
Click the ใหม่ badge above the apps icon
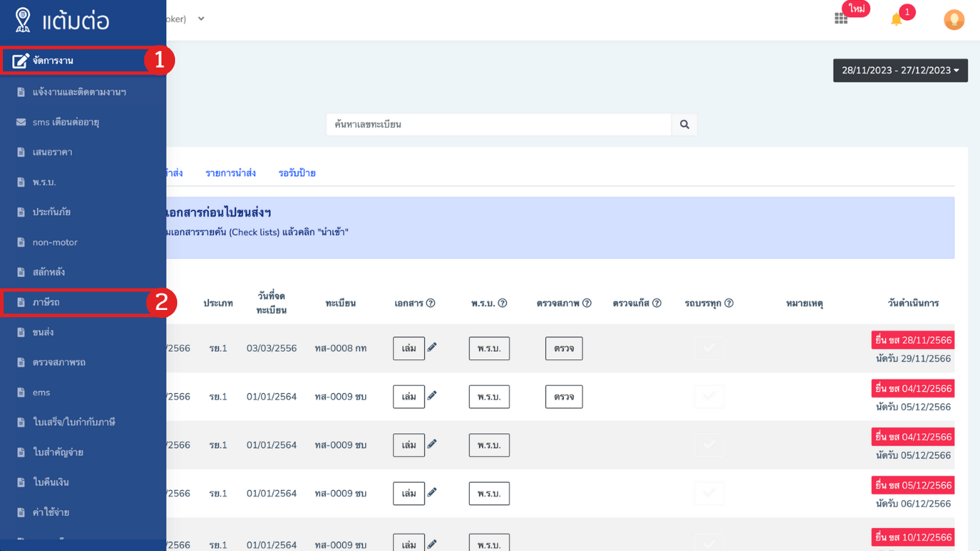[857, 9]
